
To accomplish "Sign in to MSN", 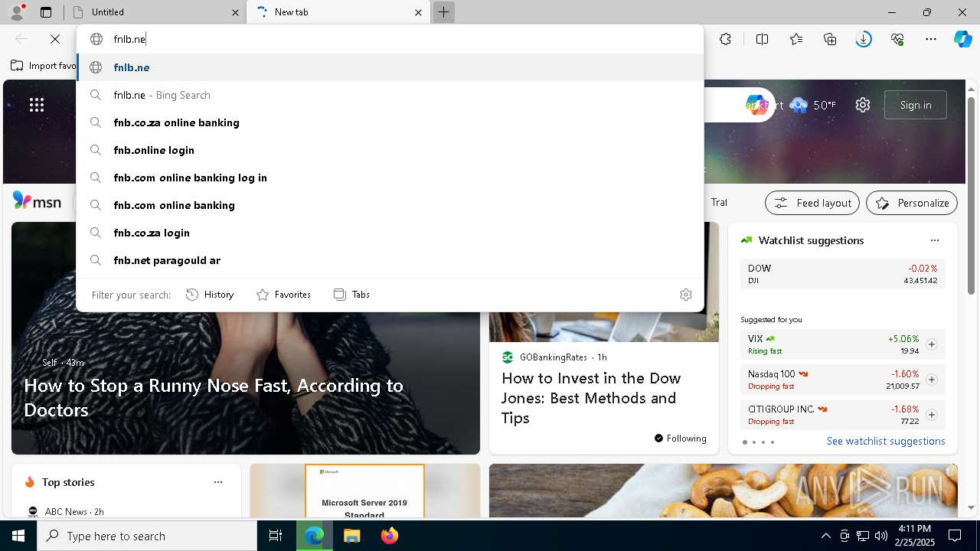I will pyautogui.click(x=915, y=105).
